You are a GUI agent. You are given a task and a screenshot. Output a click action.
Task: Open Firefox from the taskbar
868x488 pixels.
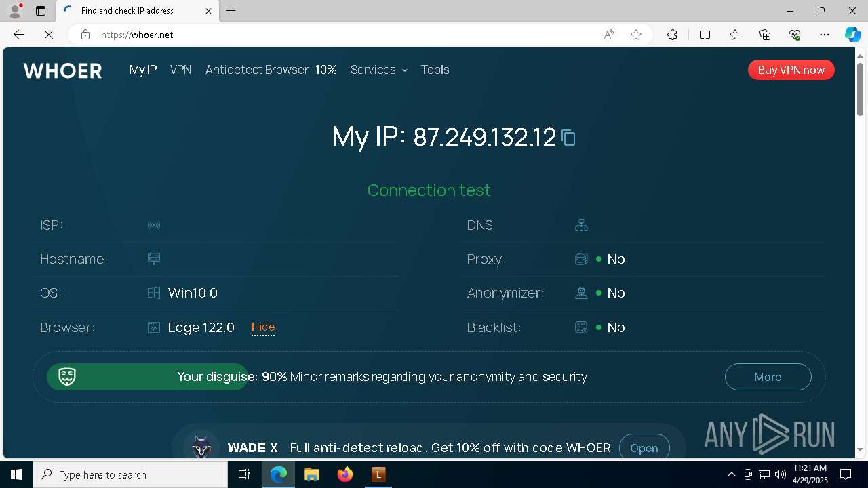(345, 474)
